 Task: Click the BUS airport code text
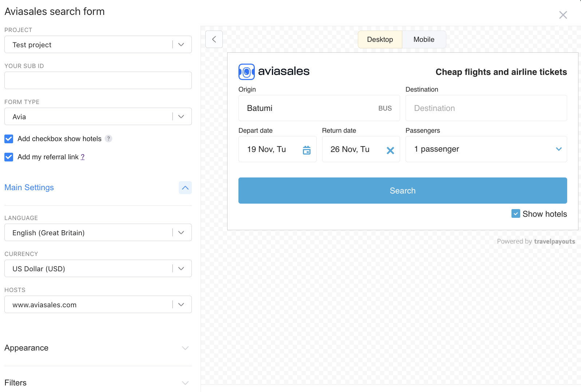point(385,108)
